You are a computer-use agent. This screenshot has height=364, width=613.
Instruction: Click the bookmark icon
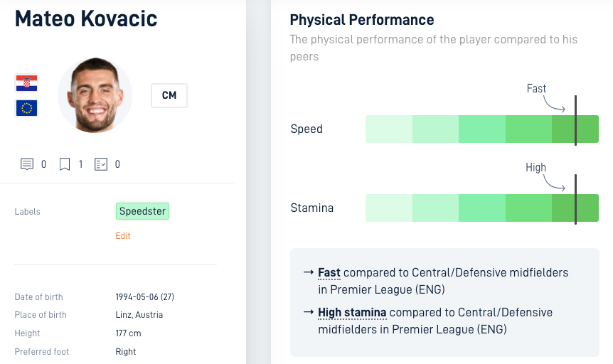65,164
